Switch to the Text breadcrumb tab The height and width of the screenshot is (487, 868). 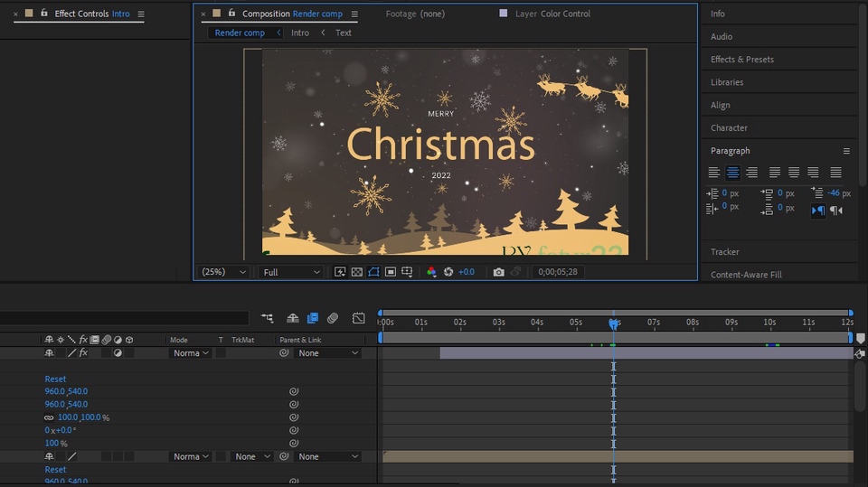[x=344, y=33]
